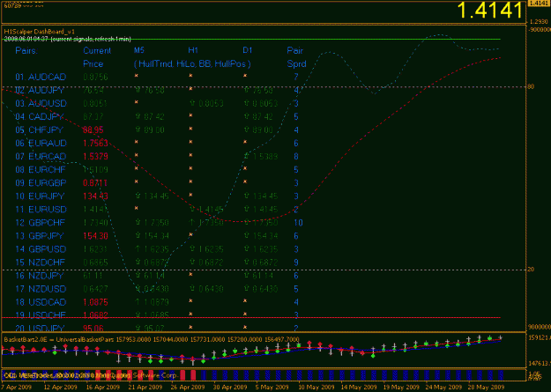Click the D1 signal for NZDCHF
Image resolution: width=551 pixels, height=392 pixels.
[261, 263]
